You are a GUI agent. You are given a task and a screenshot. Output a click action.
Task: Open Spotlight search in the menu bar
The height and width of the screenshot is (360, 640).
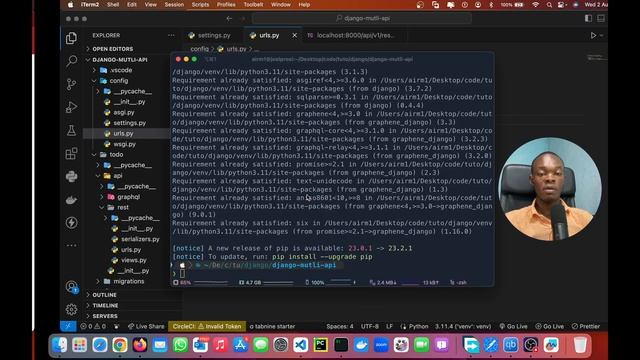[x=549, y=4]
